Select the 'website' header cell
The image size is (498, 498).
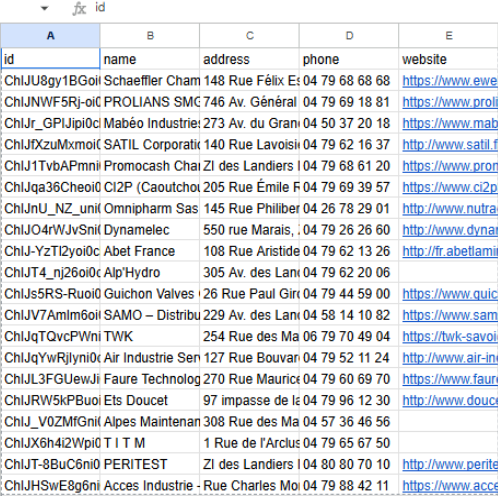[x=449, y=59]
